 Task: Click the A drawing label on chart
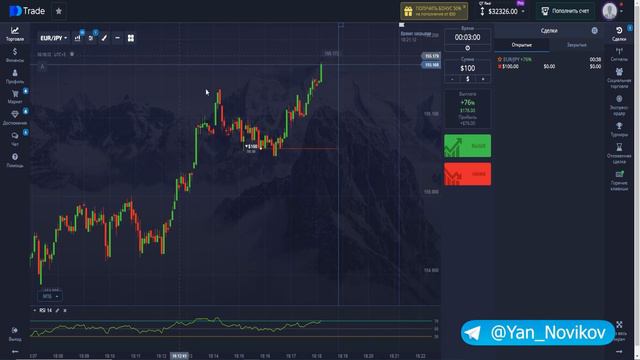[x=42, y=67]
